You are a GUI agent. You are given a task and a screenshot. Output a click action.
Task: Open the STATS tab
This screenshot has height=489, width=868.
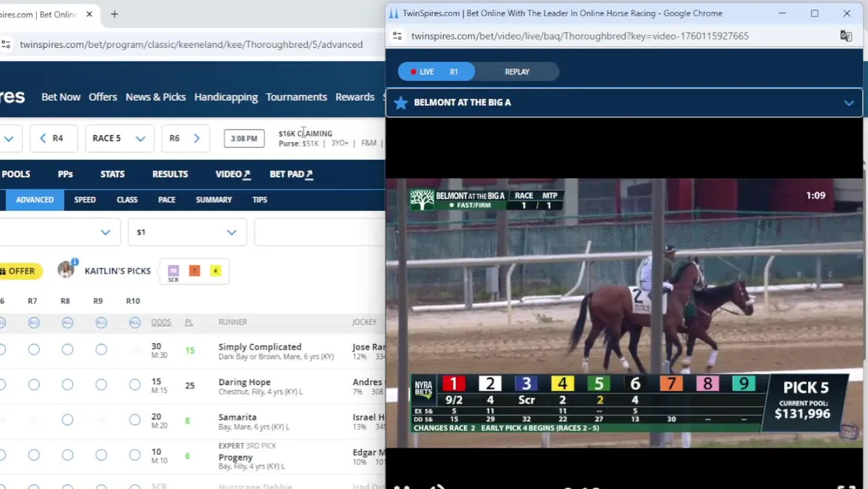click(x=113, y=174)
